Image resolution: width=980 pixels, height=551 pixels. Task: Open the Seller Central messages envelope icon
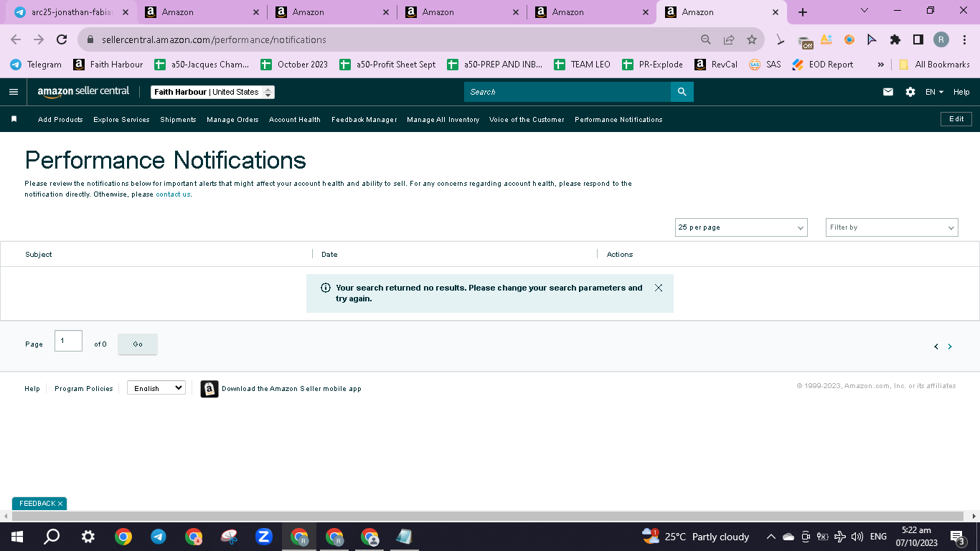(888, 92)
